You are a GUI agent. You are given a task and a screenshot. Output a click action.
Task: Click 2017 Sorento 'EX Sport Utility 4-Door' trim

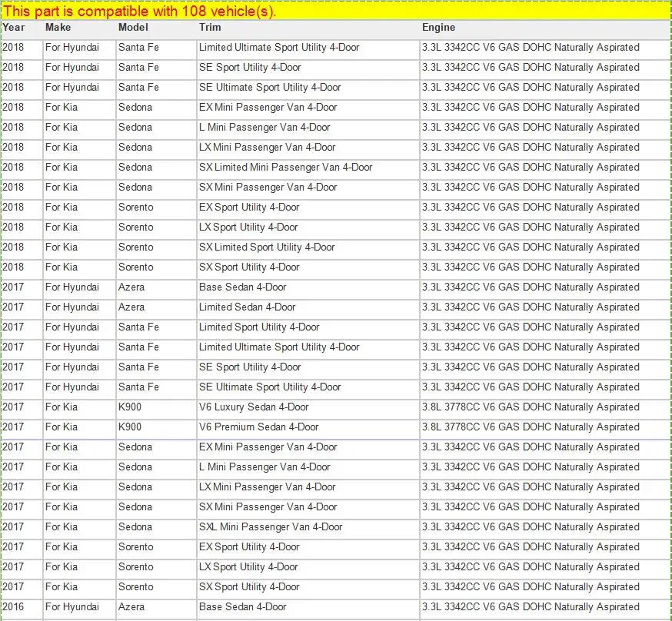(249, 547)
